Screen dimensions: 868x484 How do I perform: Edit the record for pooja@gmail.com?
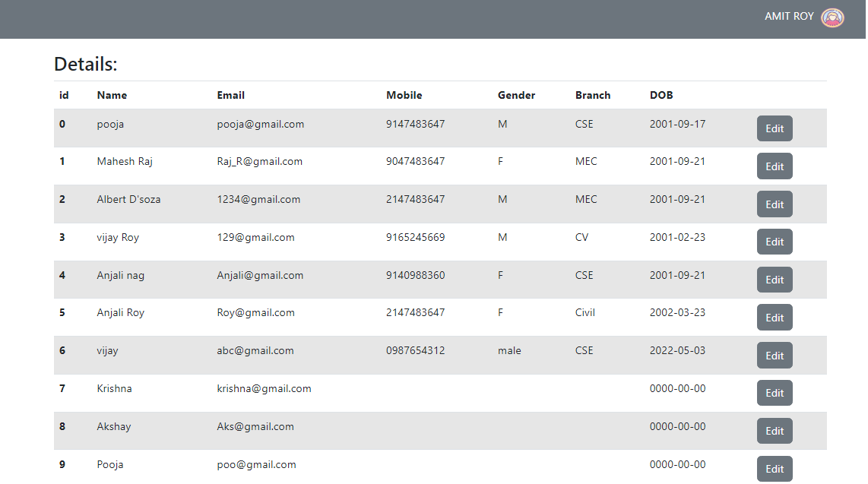point(775,129)
